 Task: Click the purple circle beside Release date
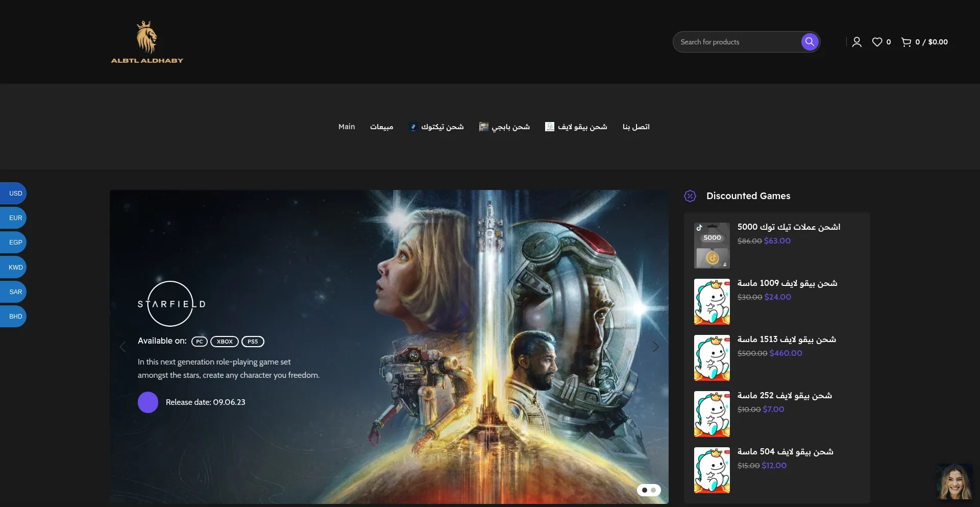pyautogui.click(x=148, y=402)
